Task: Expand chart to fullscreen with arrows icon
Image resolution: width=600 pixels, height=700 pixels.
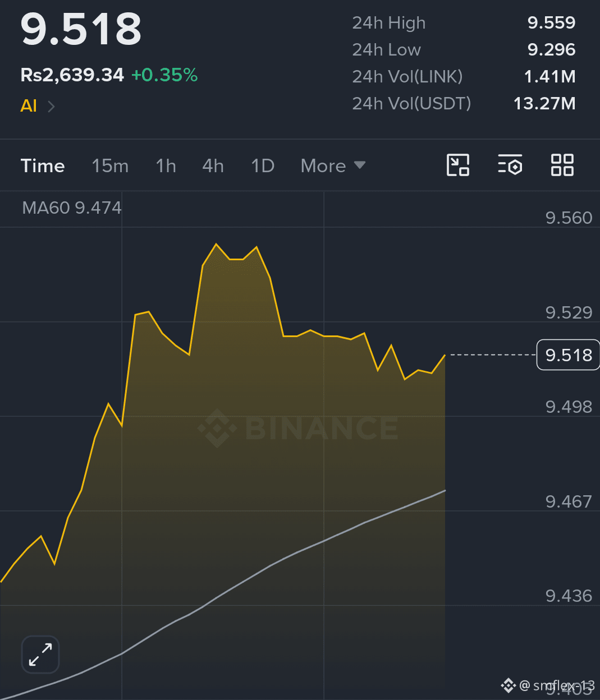Action: pyautogui.click(x=40, y=654)
